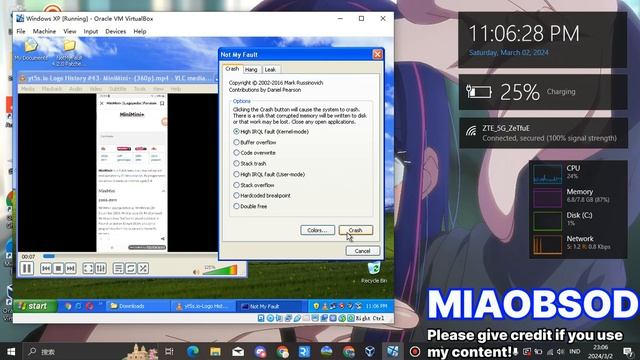
Task: Click VirtualBox optical disk status icon
Action: click(270, 318)
